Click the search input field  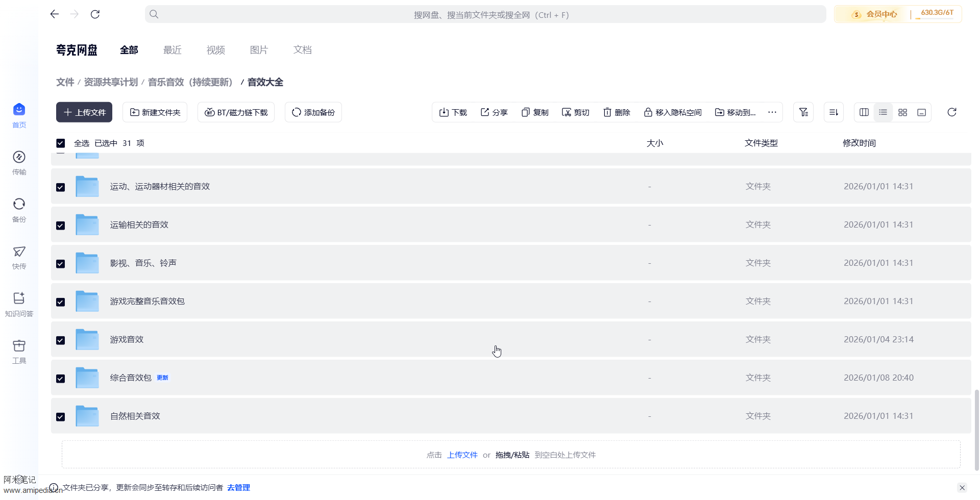click(485, 15)
